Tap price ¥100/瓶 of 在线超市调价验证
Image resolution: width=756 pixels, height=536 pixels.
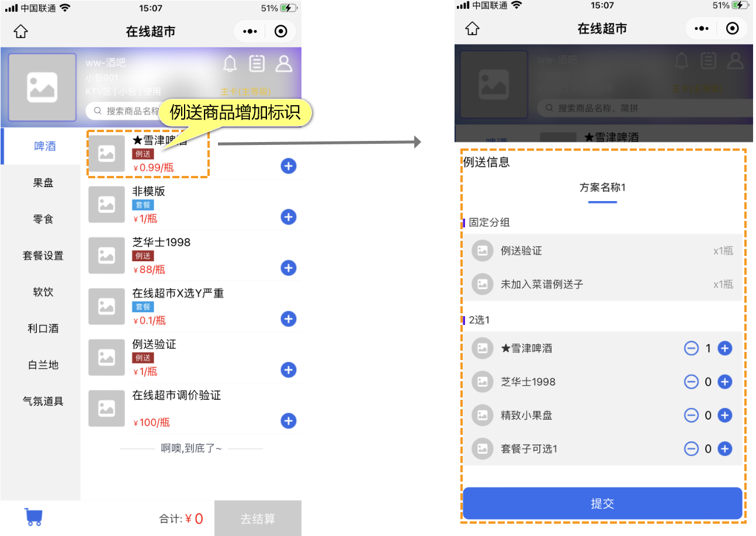(152, 423)
